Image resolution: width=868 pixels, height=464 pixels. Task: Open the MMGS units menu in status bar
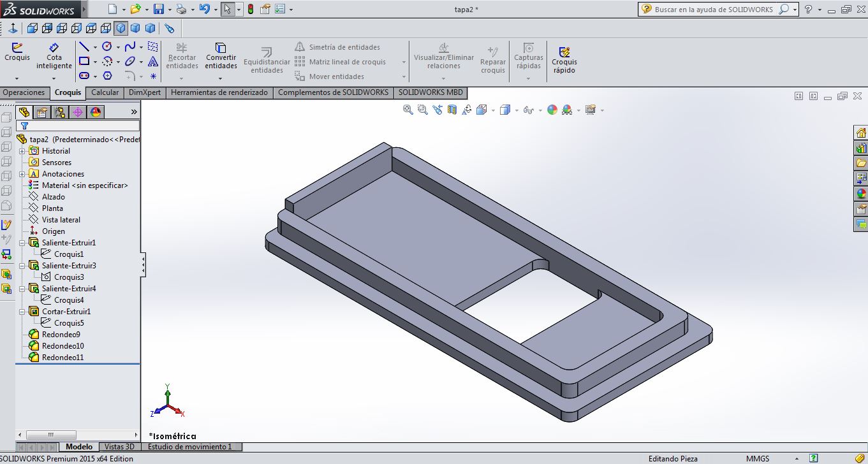coord(758,458)
